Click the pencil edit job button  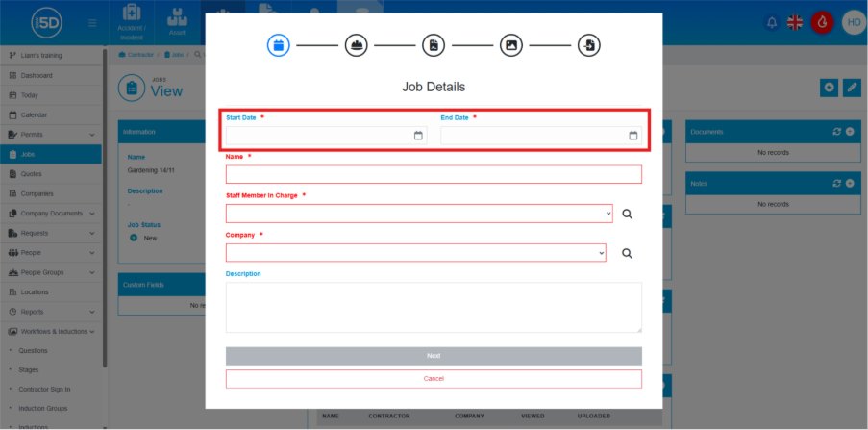[x=852, y=88]
